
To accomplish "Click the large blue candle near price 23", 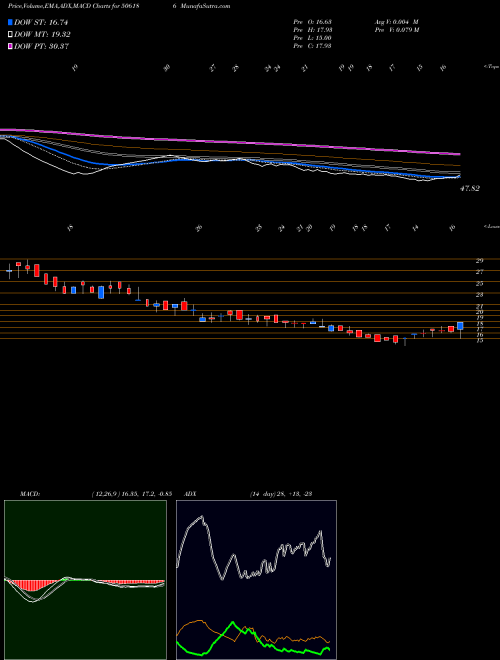I will click(x=101, y=292).
